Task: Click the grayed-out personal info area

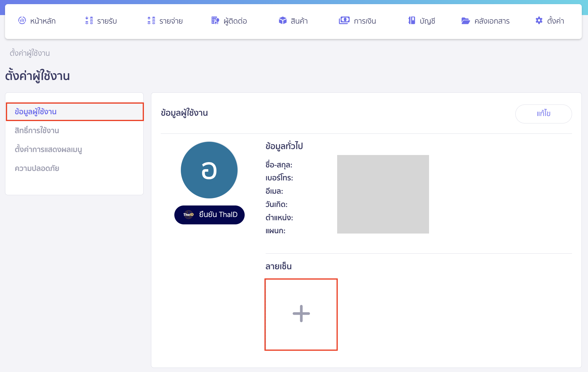Action: pos(383,194)
